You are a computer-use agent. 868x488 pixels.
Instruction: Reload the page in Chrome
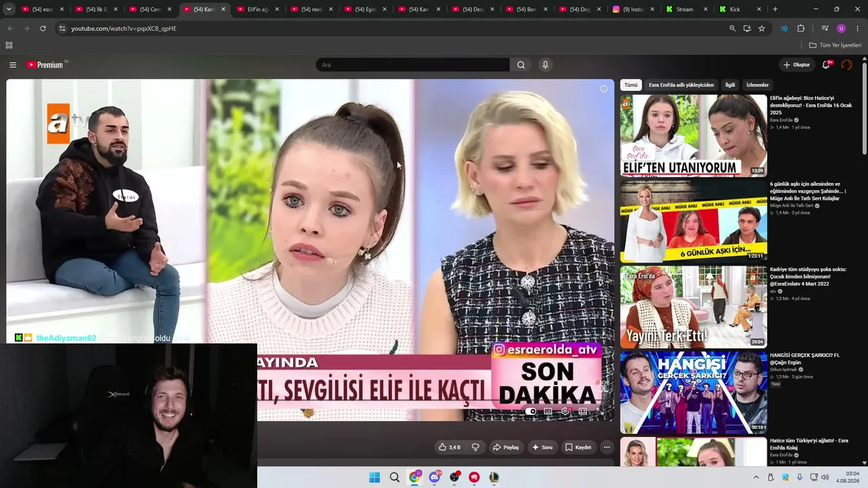click(43, 28)
